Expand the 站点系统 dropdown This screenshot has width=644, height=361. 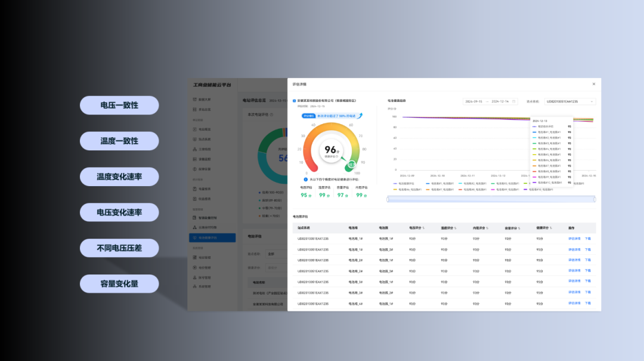[x=571, y=101]
